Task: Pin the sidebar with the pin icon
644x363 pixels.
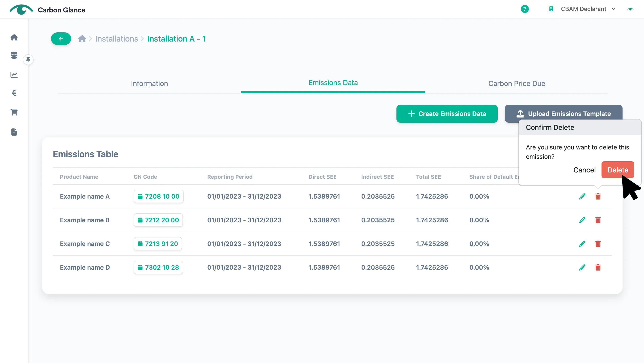Action: tap(28, 59)
